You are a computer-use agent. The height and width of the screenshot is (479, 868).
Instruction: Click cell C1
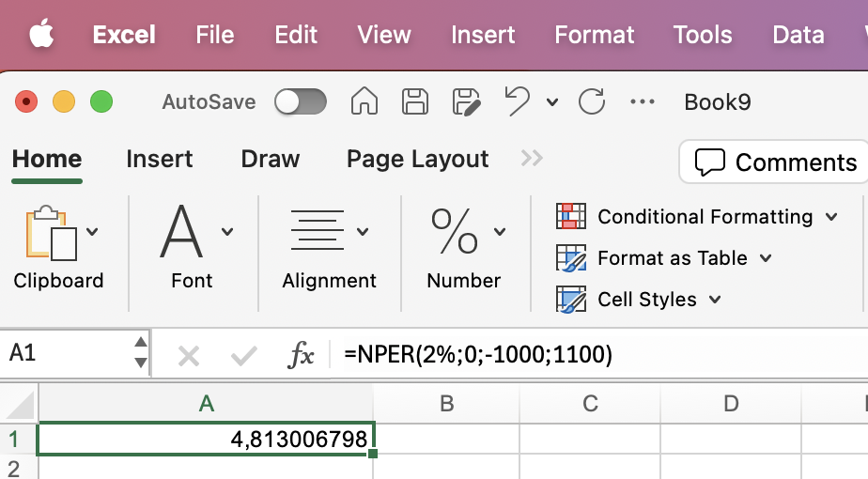coord(590,440)
